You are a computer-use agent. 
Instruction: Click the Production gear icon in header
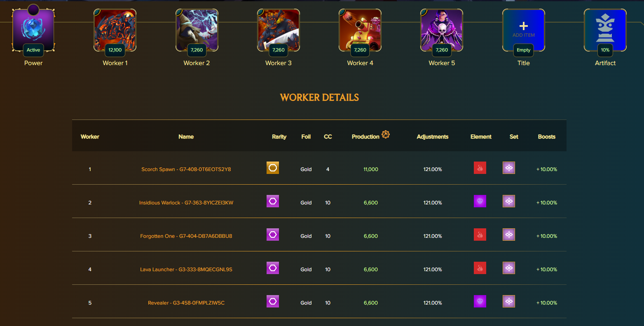[386, 134]
